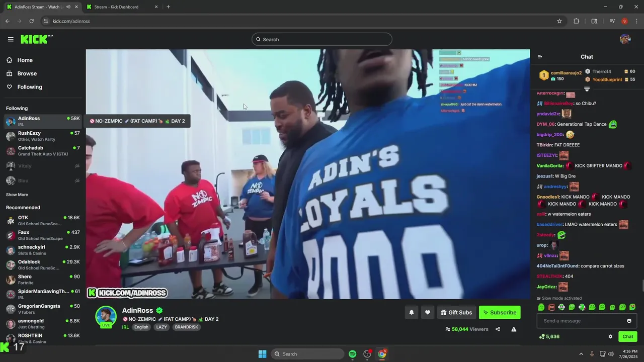Bookmark this page with star icon
Screen dimensions: 644x362
(559, 21)
